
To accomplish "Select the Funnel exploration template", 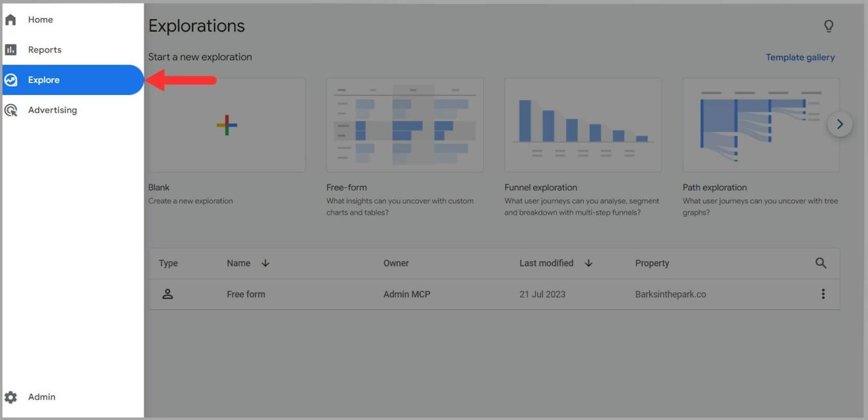I will [583, 125].
